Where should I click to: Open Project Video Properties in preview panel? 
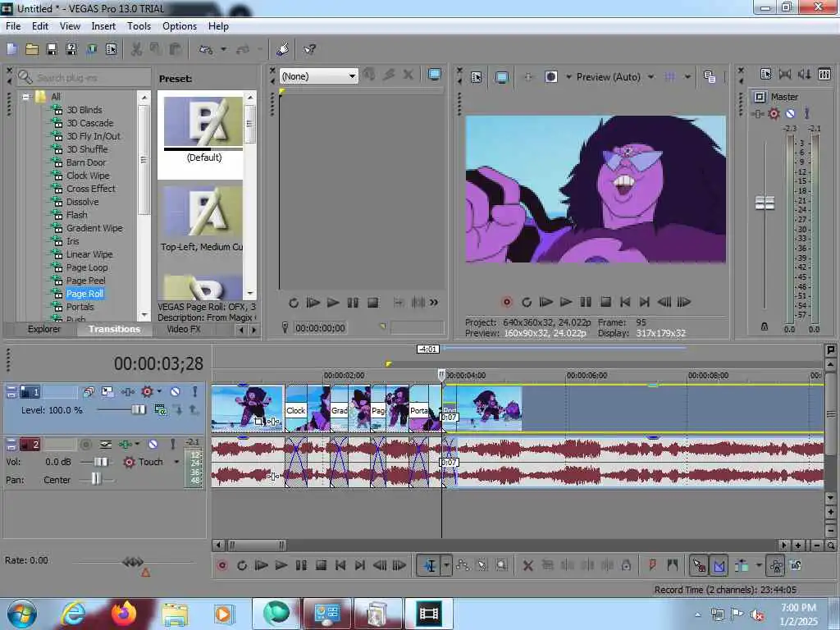pos(477,77)
